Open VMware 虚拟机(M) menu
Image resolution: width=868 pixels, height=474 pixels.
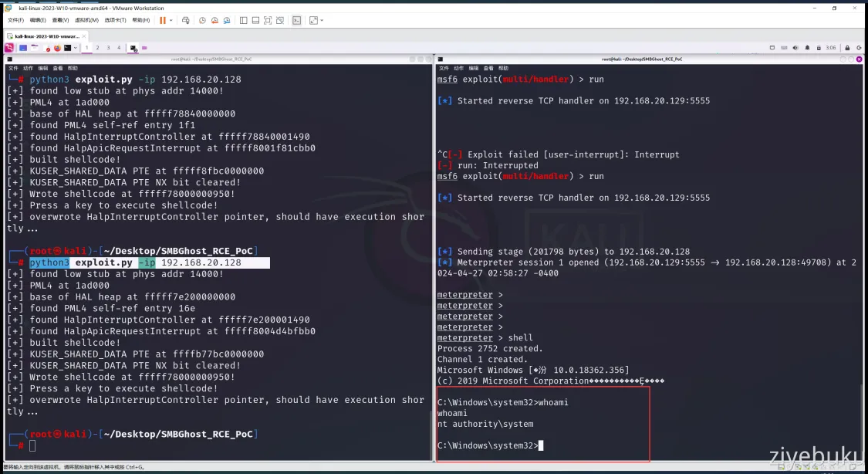[x=86, y=20]
